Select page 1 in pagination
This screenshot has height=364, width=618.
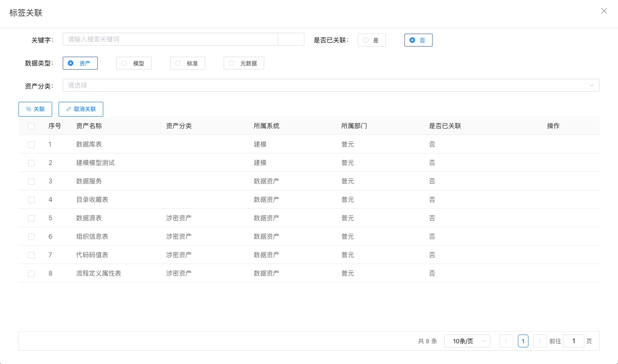(523, 341)
